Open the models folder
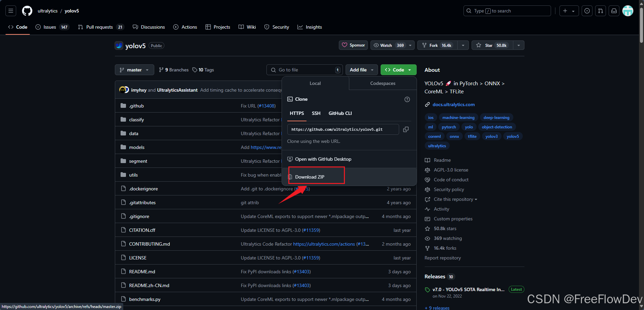The width and height of the screenshot is (644, 310). pyautogui.click(x=137, y=147)
